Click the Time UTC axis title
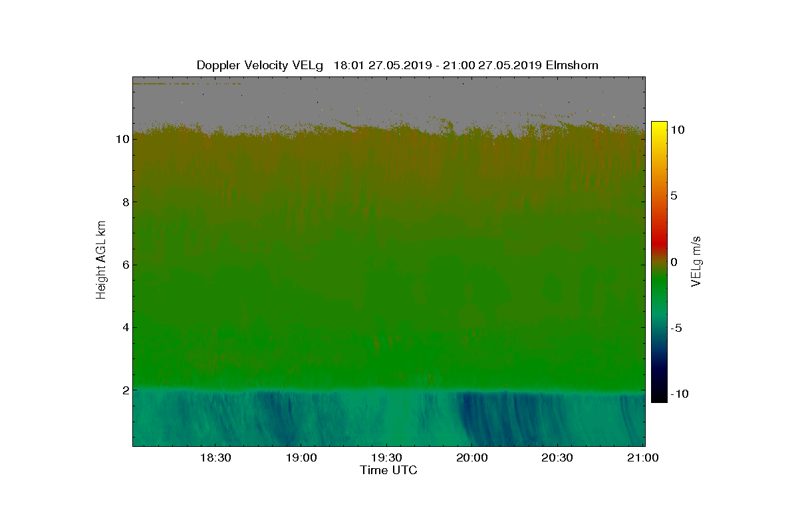Screen dimensions: 798x532 [389, 470]
